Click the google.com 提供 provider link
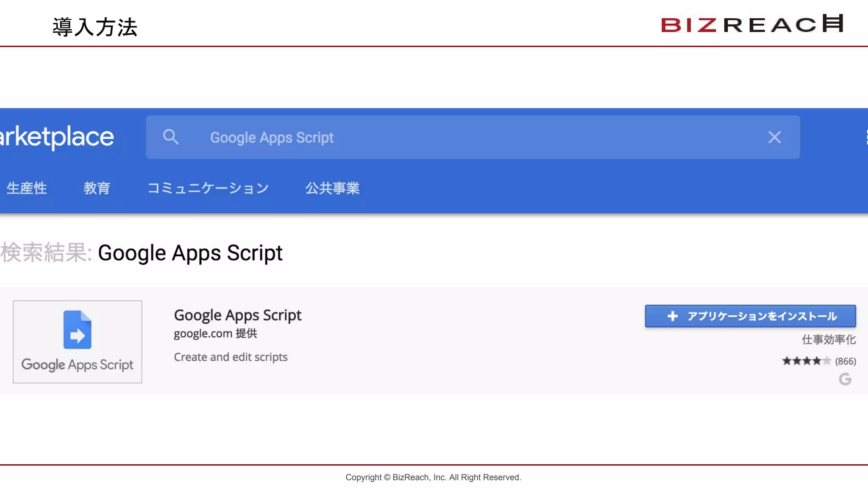Screen dimensions: 868x488 tap(215, 333)
